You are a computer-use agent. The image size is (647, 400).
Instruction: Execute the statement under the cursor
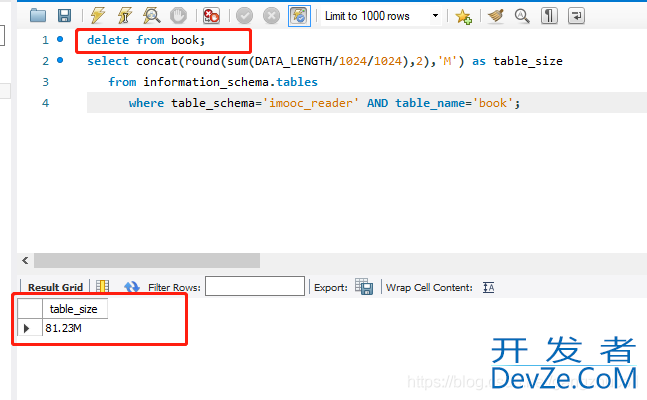tap(124, 16)
